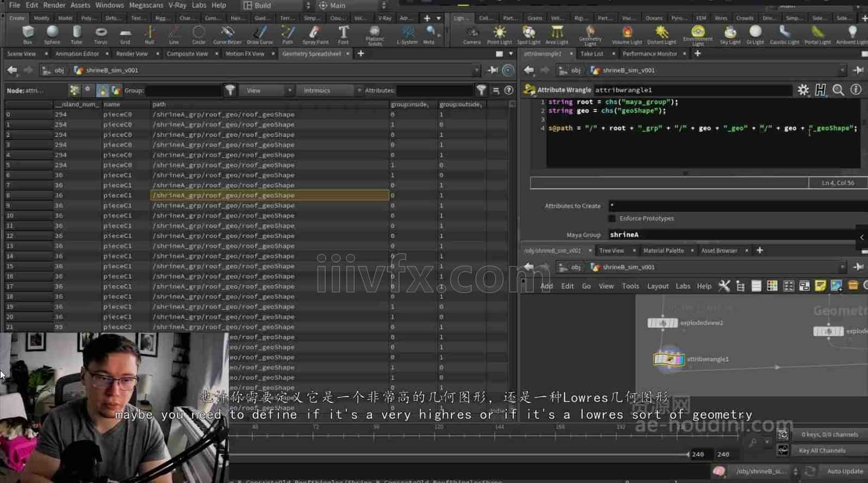Create an Environment Light
This screenshot has height=483, width=868.
698,36
